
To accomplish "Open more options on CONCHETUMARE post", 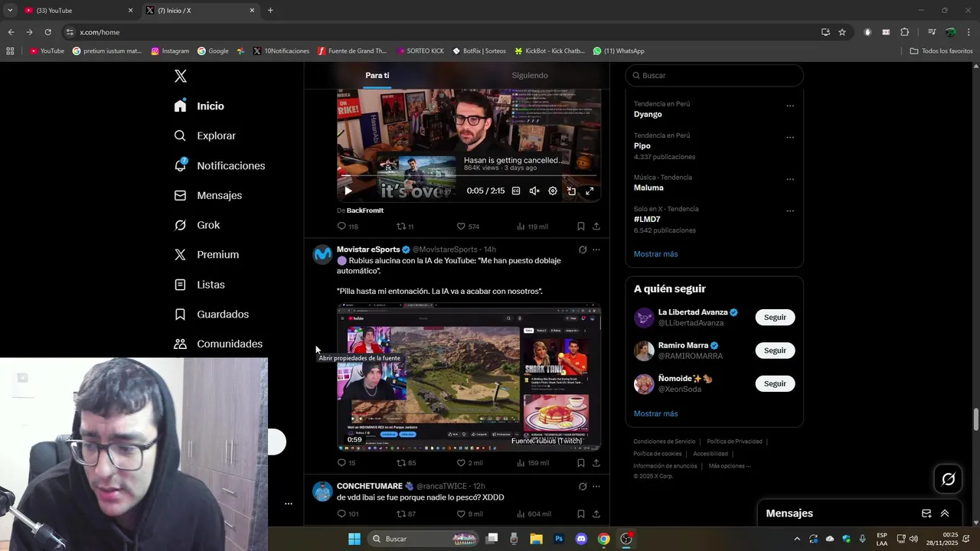I will pos(596,486).
